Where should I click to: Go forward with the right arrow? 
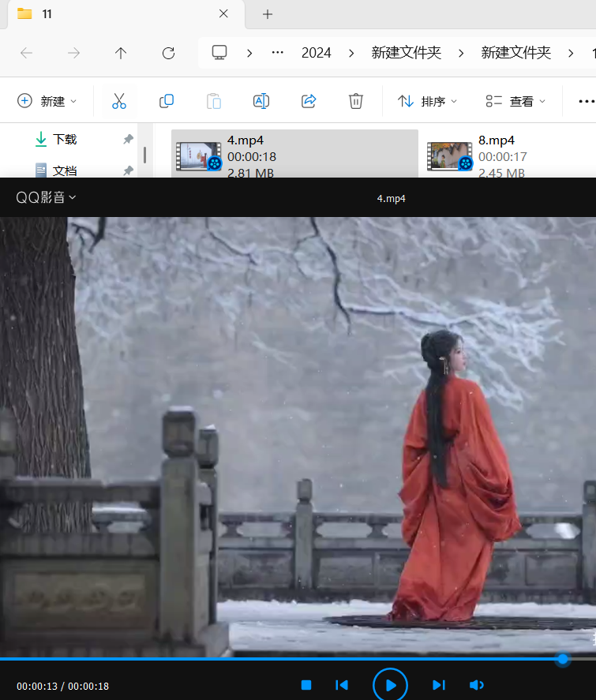point(73,53)
